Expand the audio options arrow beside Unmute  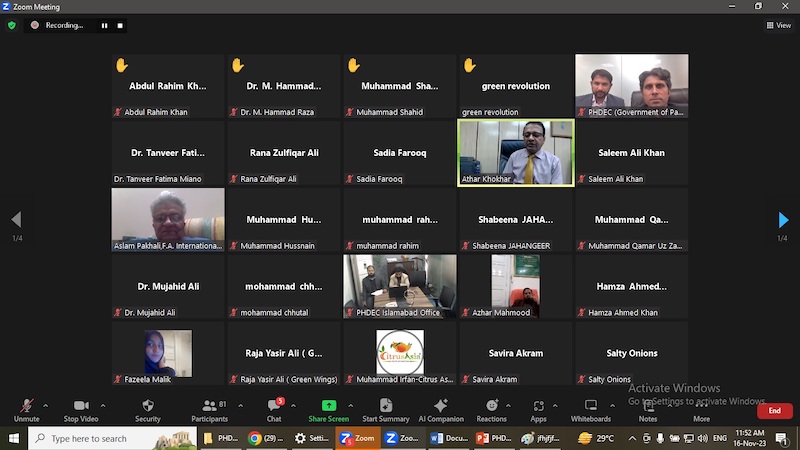[45, 405]
